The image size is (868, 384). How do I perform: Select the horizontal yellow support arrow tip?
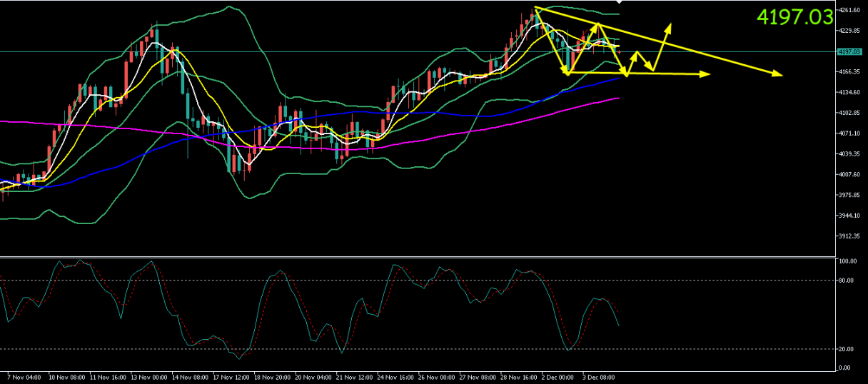(707, 74)
